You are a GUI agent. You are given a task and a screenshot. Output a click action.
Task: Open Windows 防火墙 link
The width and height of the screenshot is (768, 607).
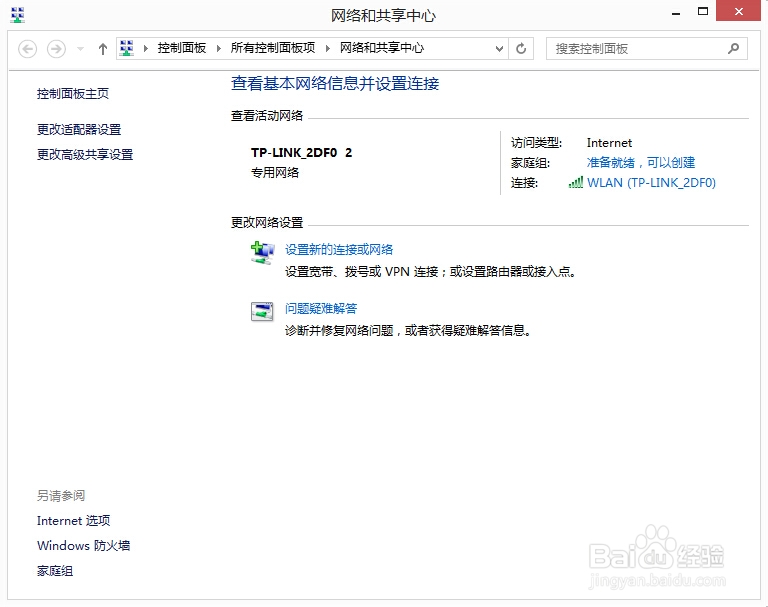(84, 546)
